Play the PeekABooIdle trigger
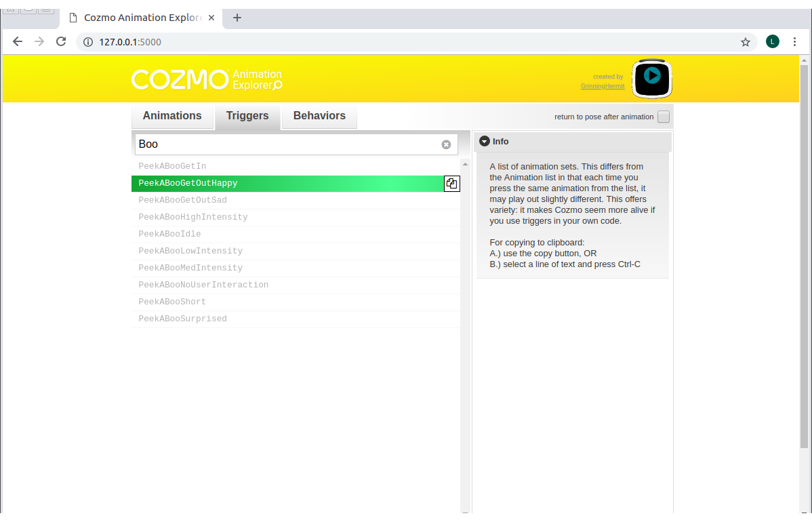The image size is (812, 522). [296, 234]
